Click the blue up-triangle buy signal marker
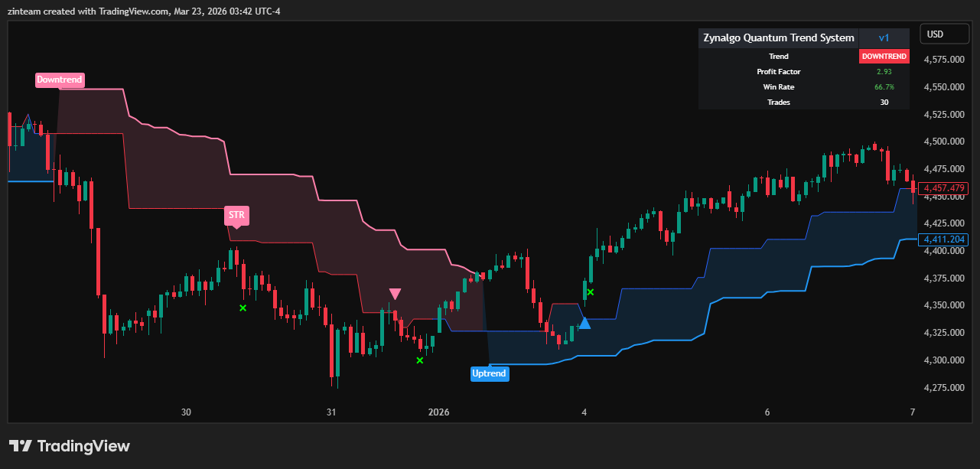 [584, 323]
